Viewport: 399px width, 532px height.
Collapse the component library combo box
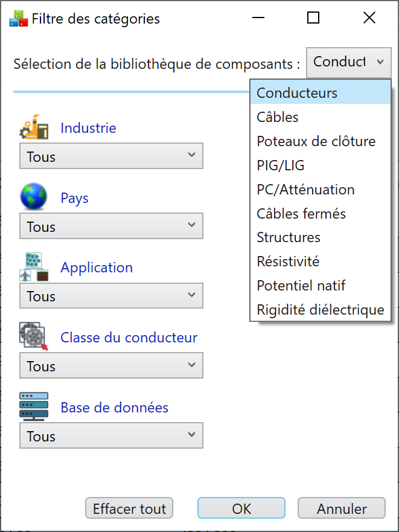tap(349, 62)
